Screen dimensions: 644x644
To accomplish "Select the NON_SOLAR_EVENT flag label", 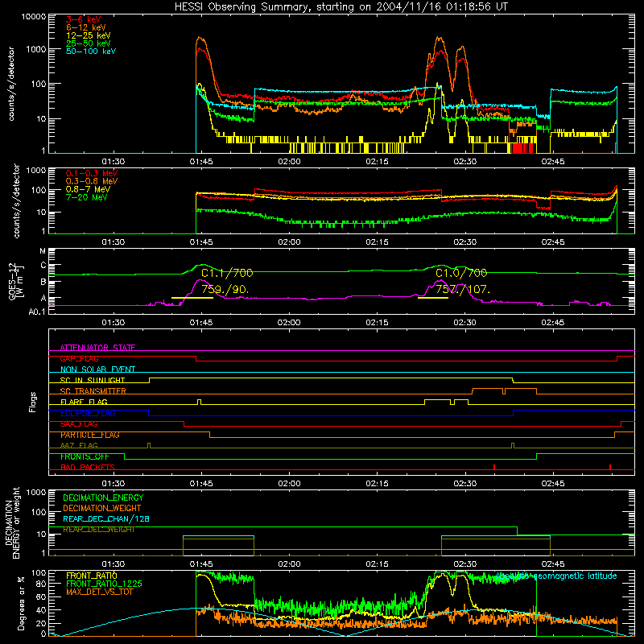I will 97,369.
